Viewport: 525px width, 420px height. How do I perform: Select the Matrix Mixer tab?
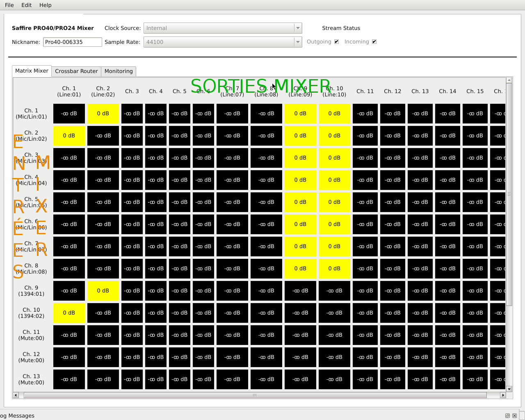click(32, 71)
